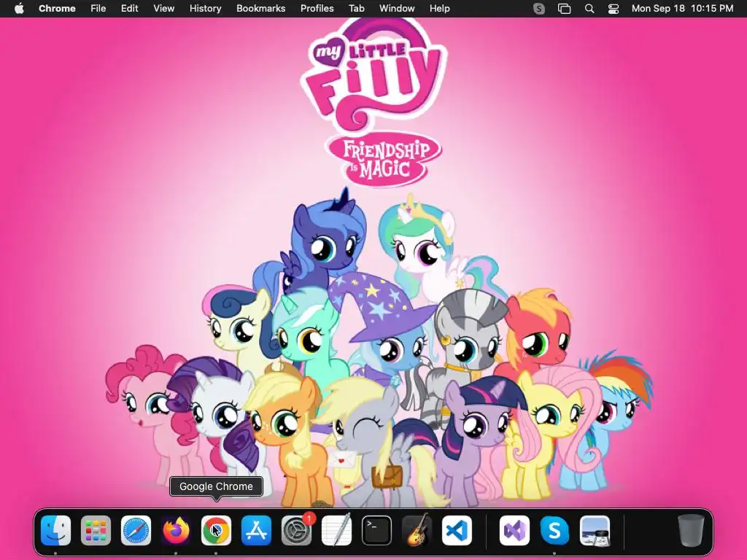Open the App Store dock icon

coord(256,531)
